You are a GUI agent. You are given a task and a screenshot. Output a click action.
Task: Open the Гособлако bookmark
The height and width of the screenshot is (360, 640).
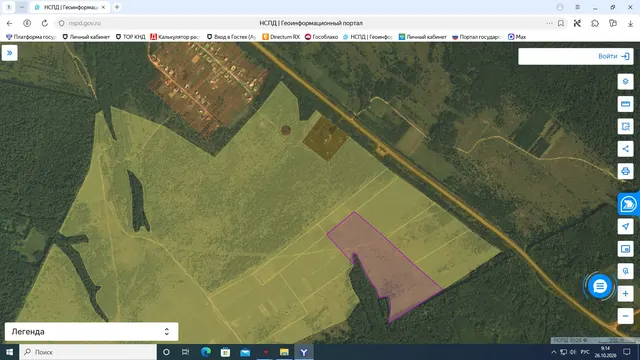[322, 37]
